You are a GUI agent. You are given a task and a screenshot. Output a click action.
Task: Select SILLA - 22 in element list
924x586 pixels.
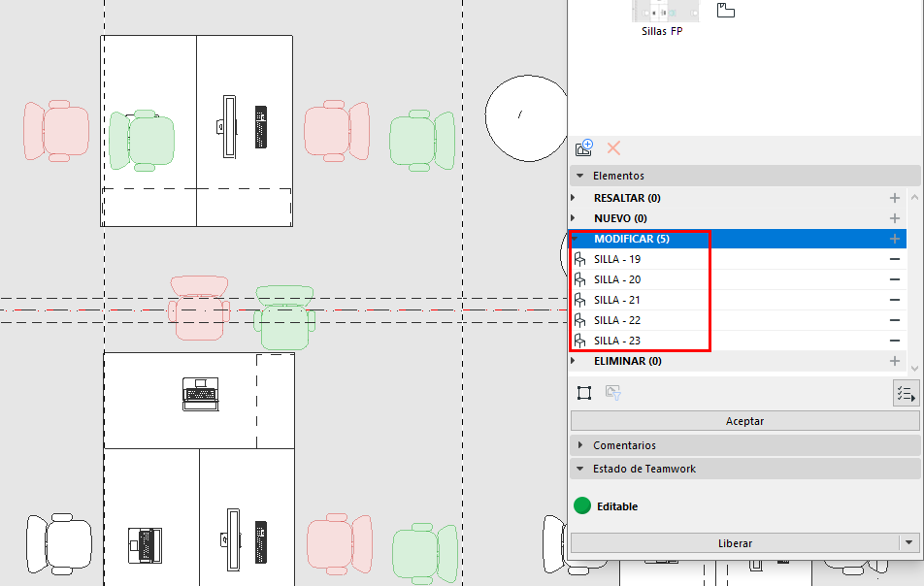click(738, 320)
